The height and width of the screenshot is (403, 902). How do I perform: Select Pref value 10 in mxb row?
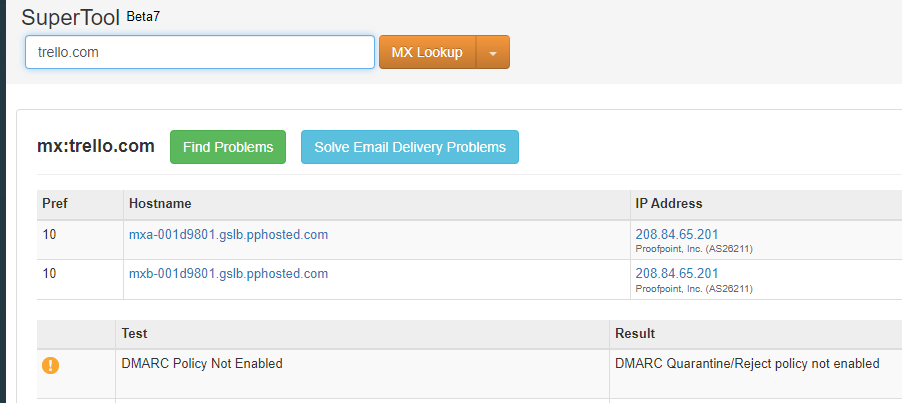point(49,274)
